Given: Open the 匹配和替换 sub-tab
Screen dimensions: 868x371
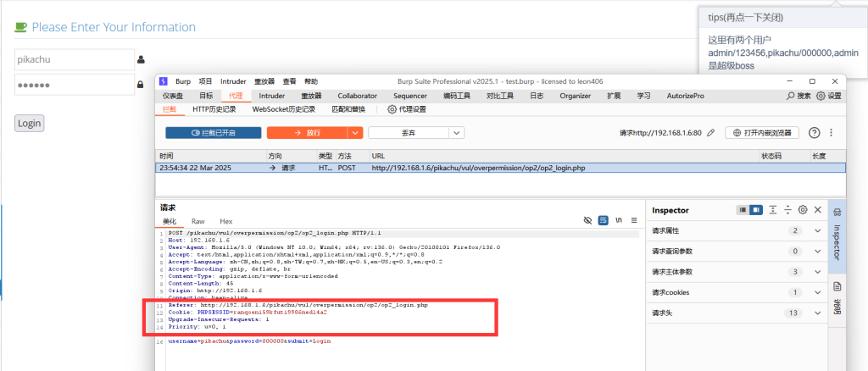Looking at the screenshot, I should [x=348, y=109].
